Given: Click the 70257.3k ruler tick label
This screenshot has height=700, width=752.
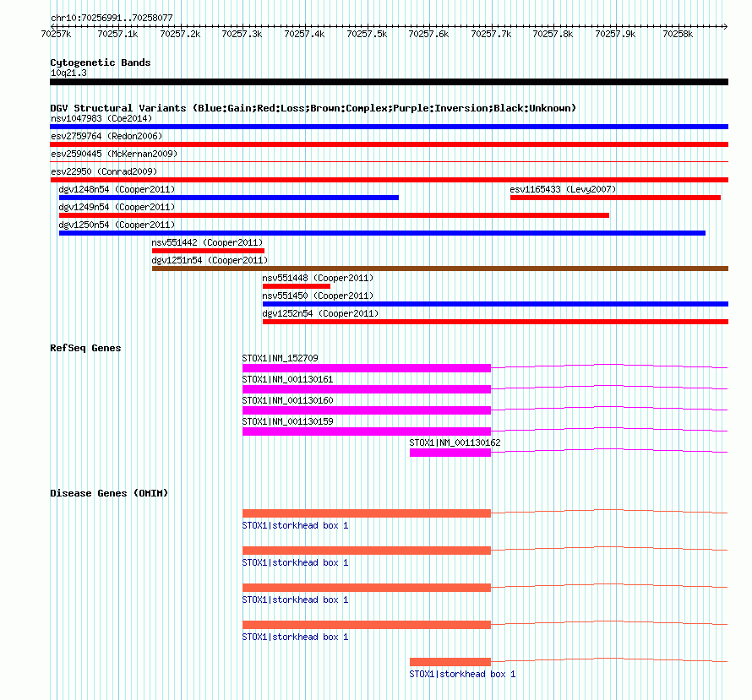Looking at the screenshot, I should click(242, 34).
